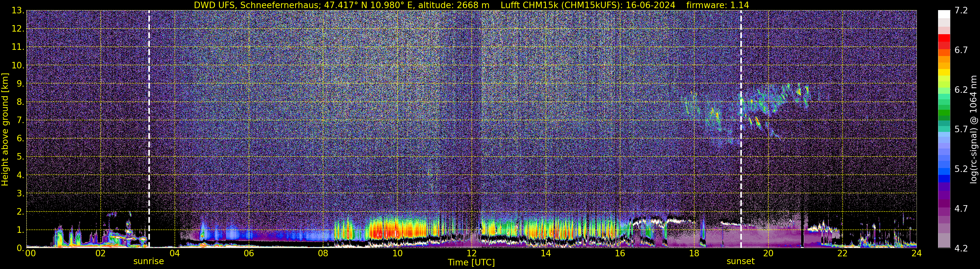980x269 pixels.
Task: Click the colorbar value '6.2'
Action: 961,90
